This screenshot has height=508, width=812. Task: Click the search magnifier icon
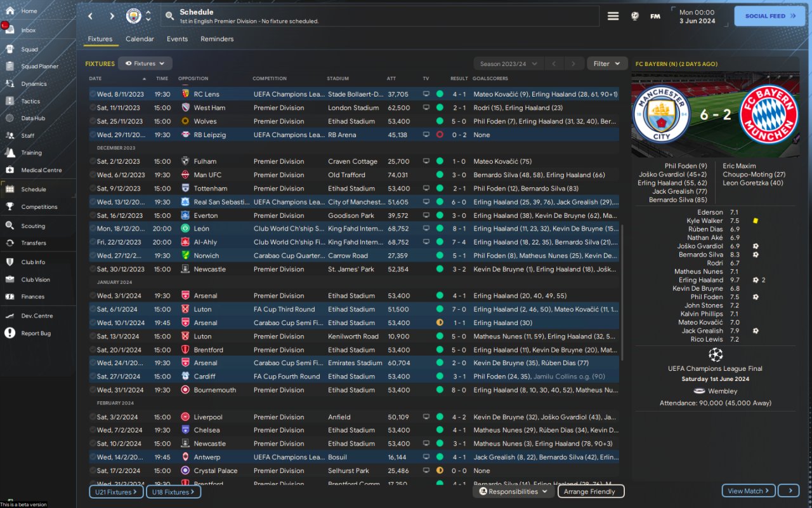(169, 16)
